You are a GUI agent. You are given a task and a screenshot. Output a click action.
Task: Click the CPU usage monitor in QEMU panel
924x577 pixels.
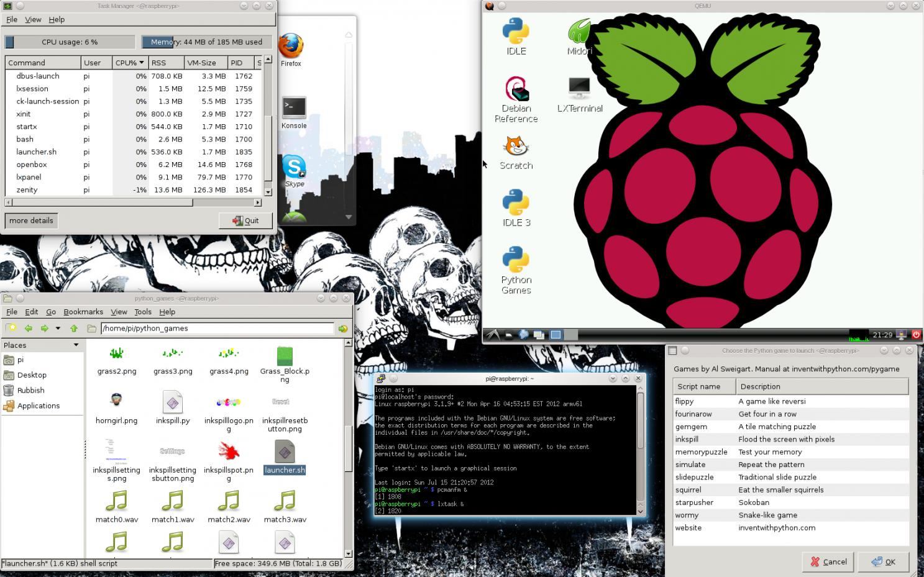click(x=859, y=335)
